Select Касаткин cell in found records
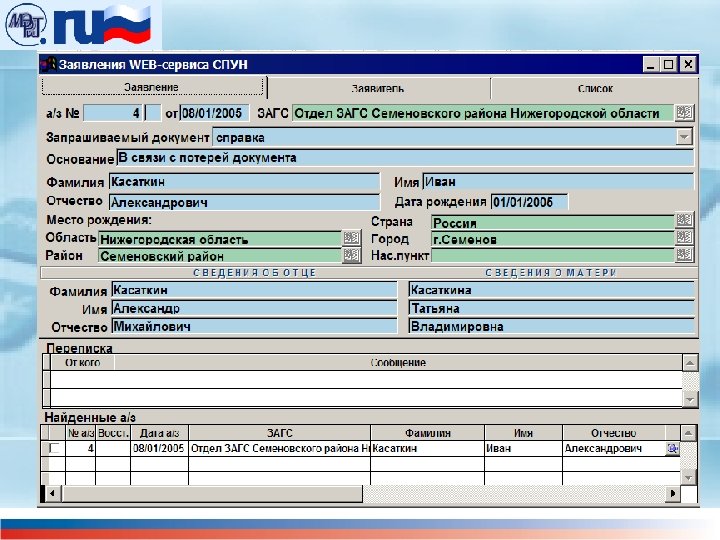Image resolution: width=720 pixels, height=540 pixels. [x=428, y=449]
